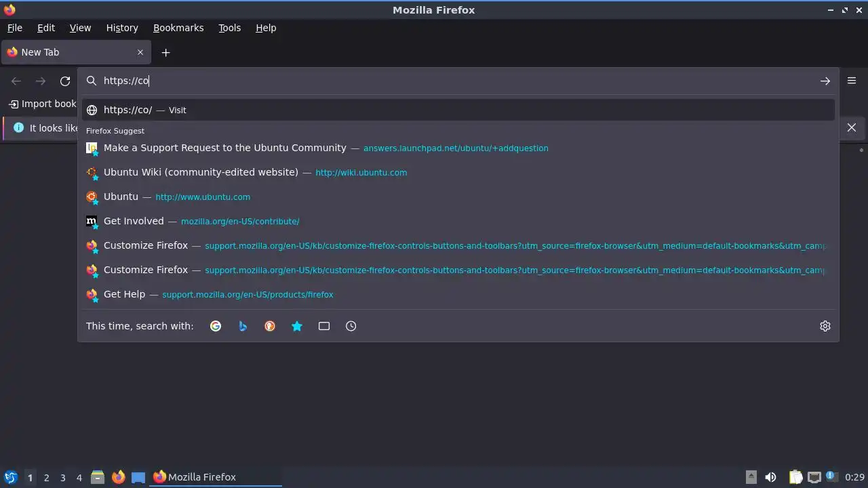Click the Google search engine icon
This screenshot has height=488, width=868.
click(216, 326)
